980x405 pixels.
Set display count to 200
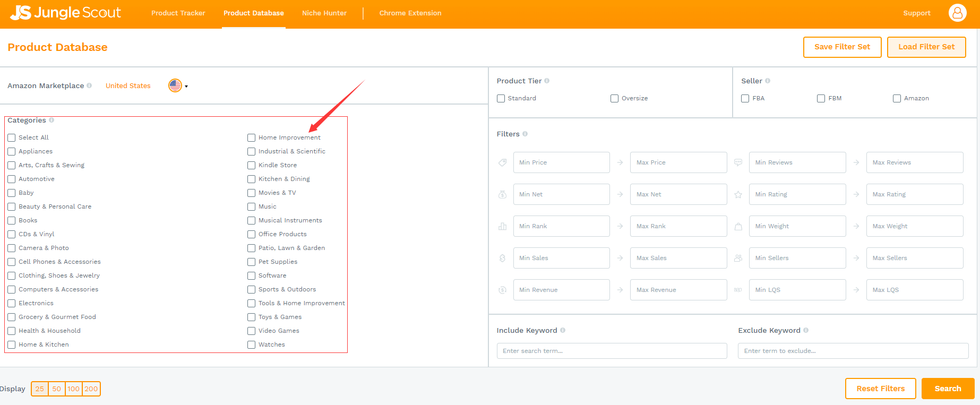[91, 389]
